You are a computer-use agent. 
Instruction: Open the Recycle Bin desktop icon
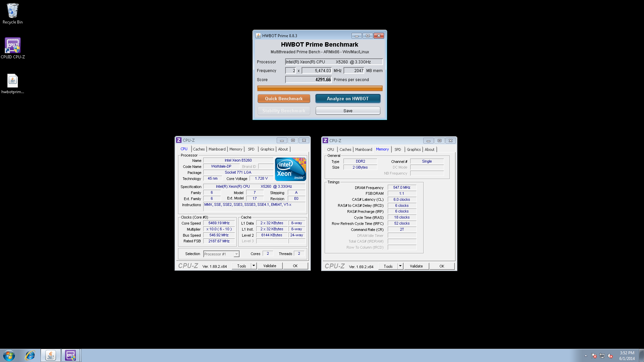tap(13, 13)
